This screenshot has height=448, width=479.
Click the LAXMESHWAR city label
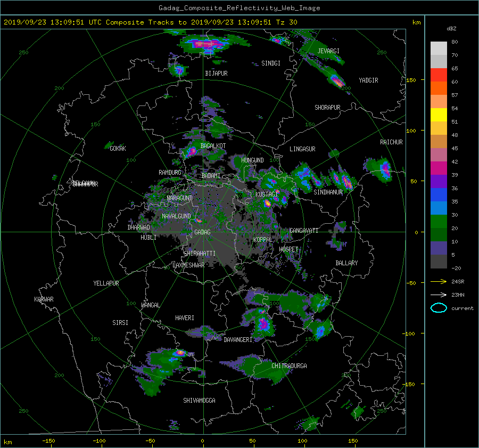tap(188, 265)
